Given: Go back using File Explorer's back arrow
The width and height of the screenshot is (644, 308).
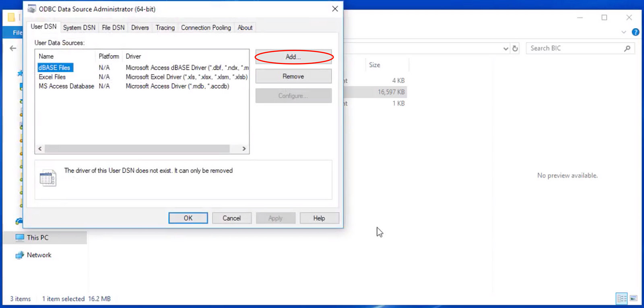Looking at the screenshot, I should [13, 48].
